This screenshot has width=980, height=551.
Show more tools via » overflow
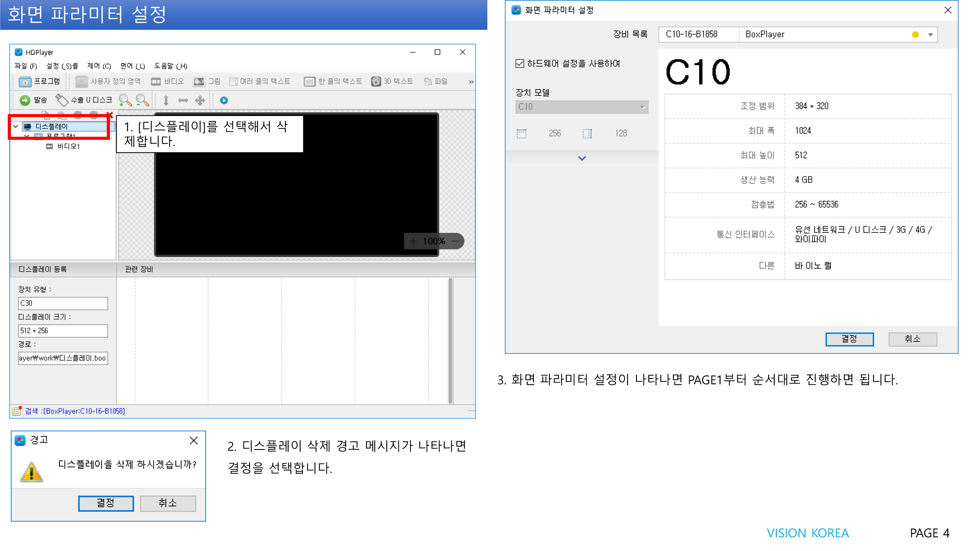click(x=471, y=82)
